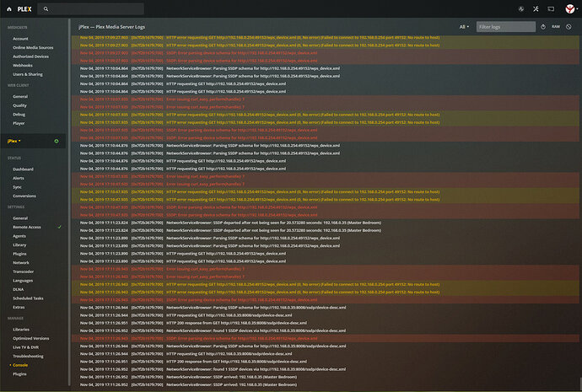Open the Account settings page
This screenshot has width=582, height=392.
[20, 39]
